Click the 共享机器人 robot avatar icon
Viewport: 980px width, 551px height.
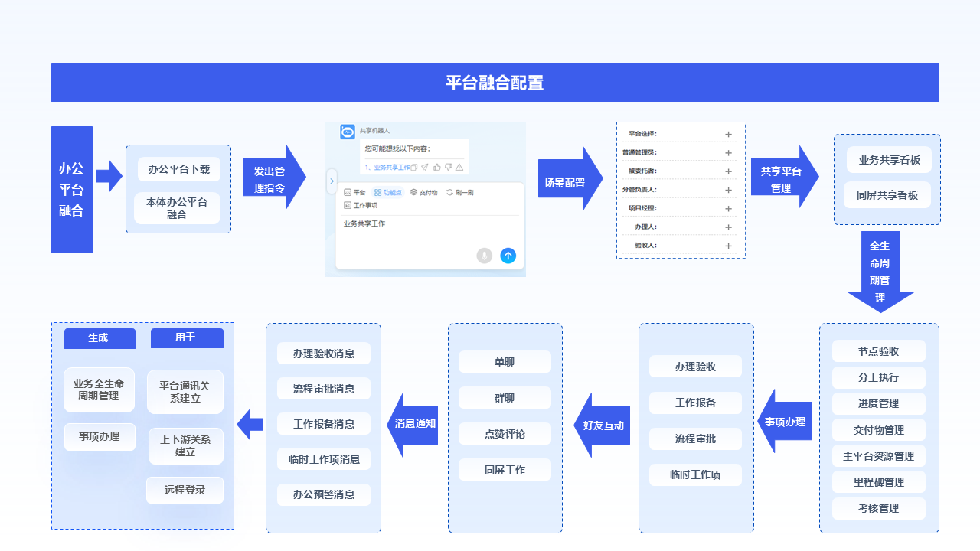[x=348, y=132]
